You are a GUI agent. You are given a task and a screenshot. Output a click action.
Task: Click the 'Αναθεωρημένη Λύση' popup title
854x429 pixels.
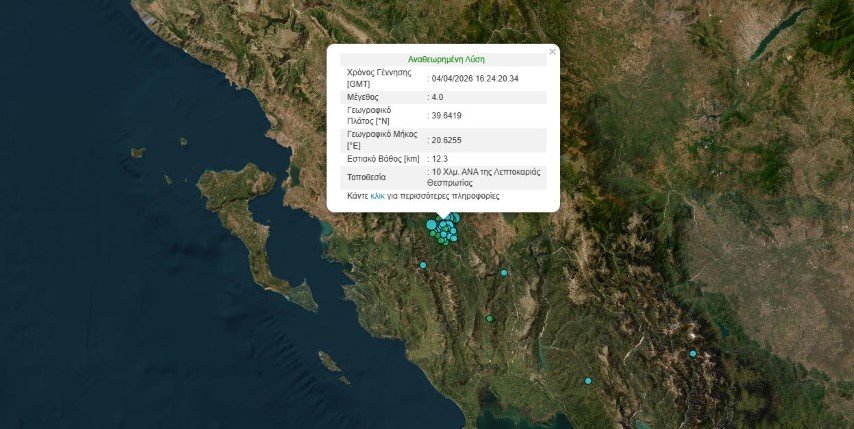(x=446, y=60)
